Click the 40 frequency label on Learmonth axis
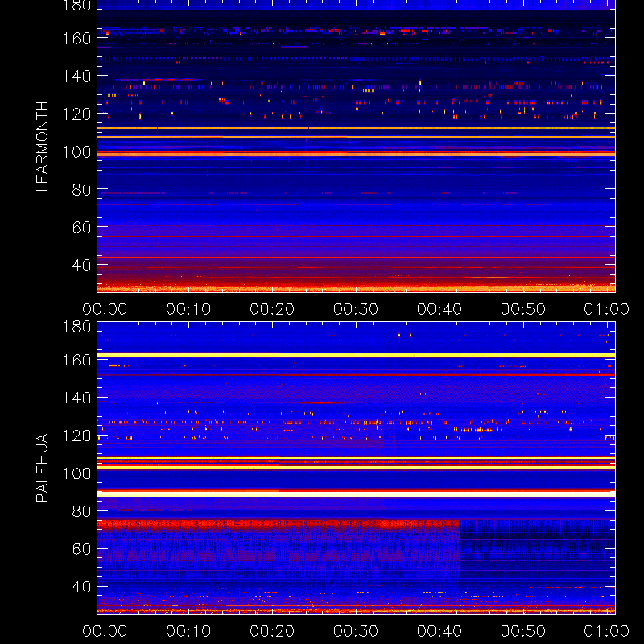 click(81, 266)
